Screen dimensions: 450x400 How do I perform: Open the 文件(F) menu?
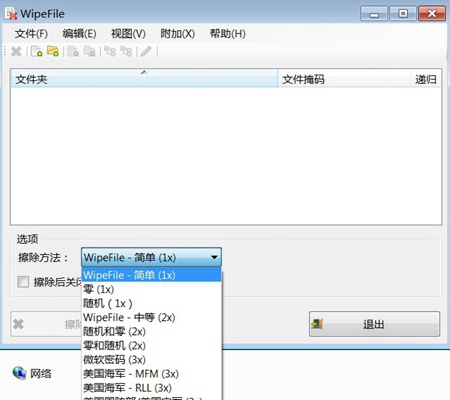(31, 34)
